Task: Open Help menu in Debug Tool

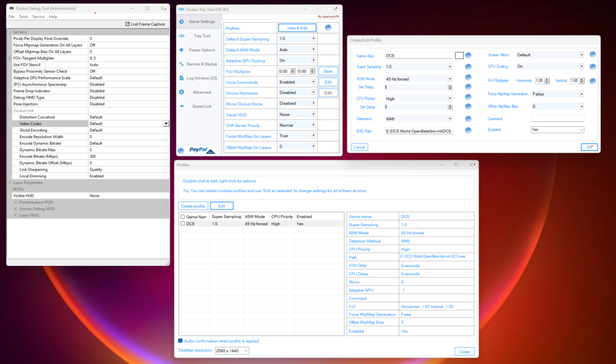Action: tap(53, 17)
